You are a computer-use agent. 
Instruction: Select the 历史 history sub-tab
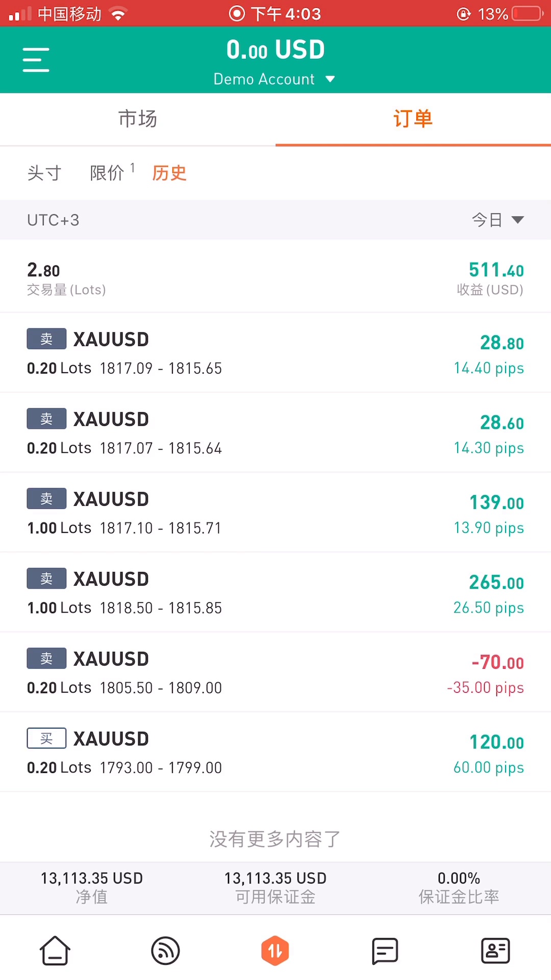[x=169, y=173]
